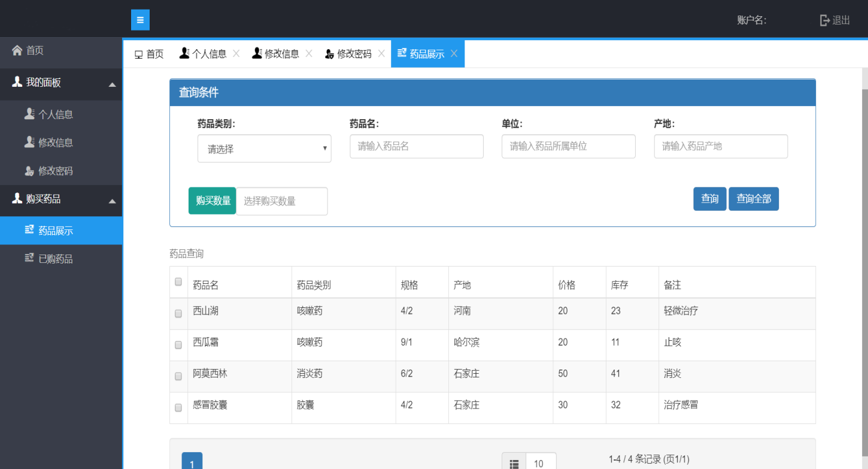Click the 个人信息 user icon in sidebar
868x469 pixels.
coord(29,114)
